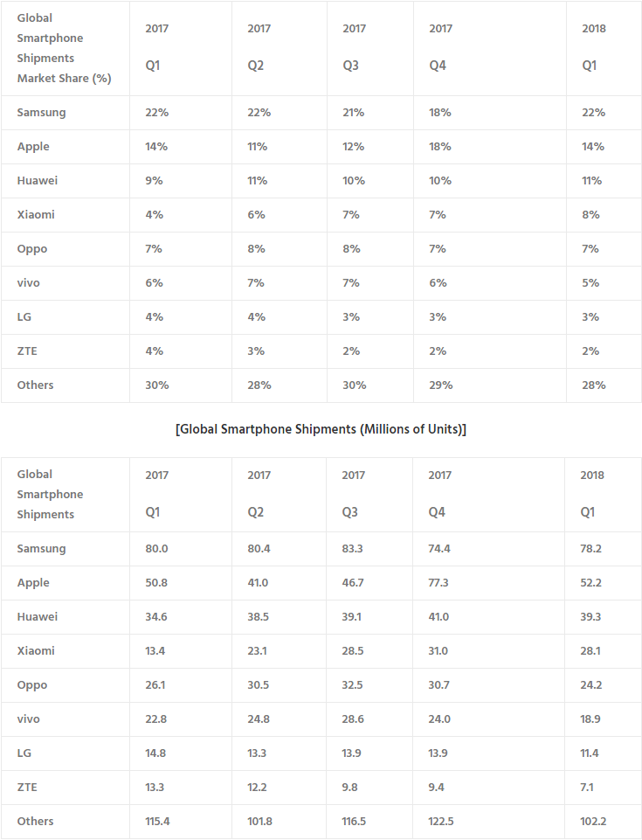Select Apple 2017 Q4 market share 18% cell

489,147
